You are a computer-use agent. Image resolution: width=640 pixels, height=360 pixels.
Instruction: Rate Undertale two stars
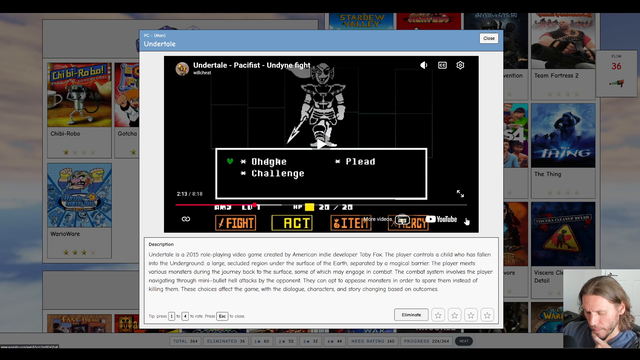[x=454, y=315]
